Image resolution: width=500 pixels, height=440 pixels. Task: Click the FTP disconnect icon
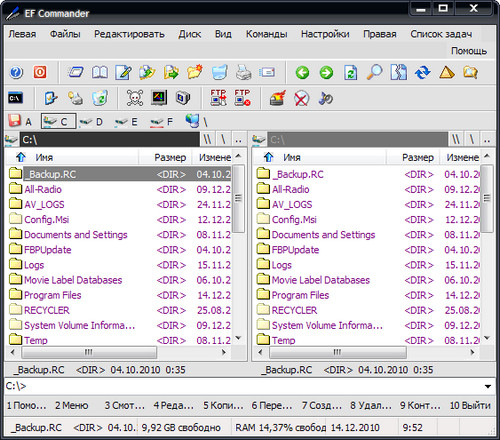242,98
